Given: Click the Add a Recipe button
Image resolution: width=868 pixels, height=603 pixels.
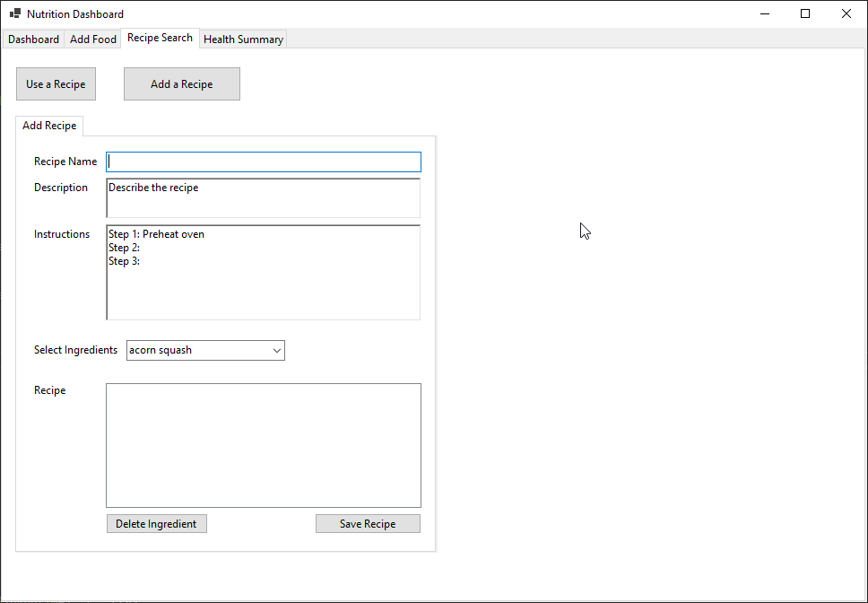Looking at the screenshot, I should point(182,84).
